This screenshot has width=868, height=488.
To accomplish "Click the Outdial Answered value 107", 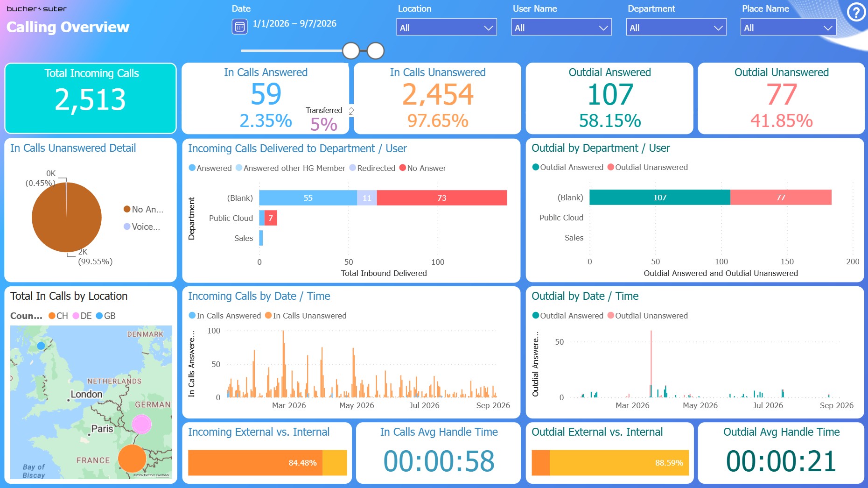I will click(610, 94).
